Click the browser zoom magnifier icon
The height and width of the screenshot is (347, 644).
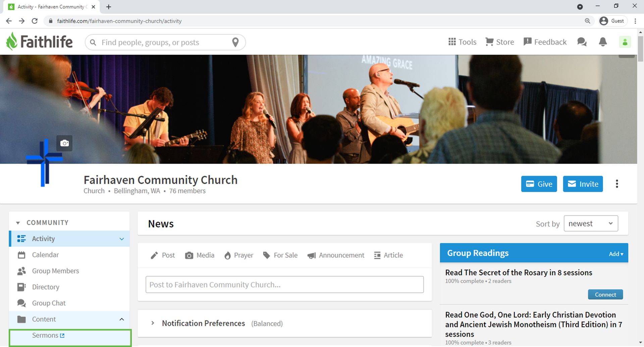pos(587,21)
